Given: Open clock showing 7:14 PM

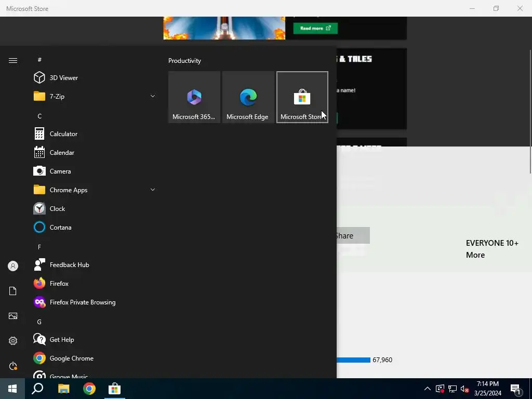Looking at the screenshot, I should click(x=487, y=389).
